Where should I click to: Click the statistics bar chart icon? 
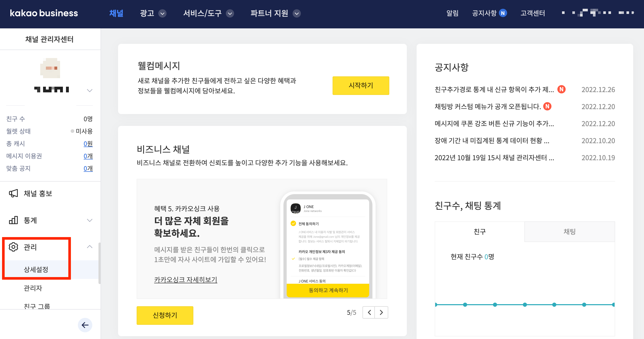[13, 220]
